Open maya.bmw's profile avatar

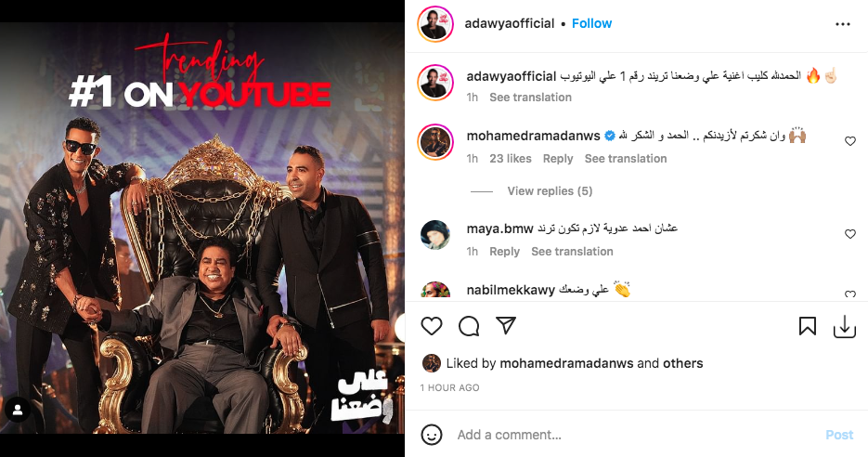pos(435,235)
